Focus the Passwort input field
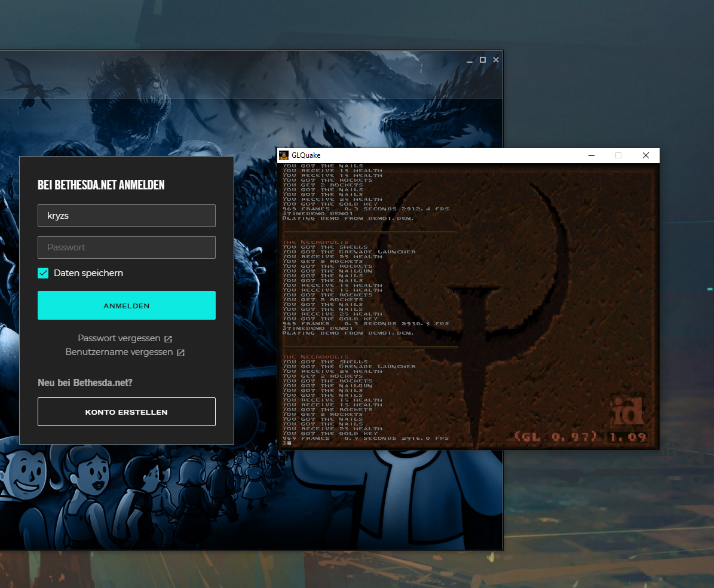Viewport: 714px width, 588px height. tap(127, 247)
